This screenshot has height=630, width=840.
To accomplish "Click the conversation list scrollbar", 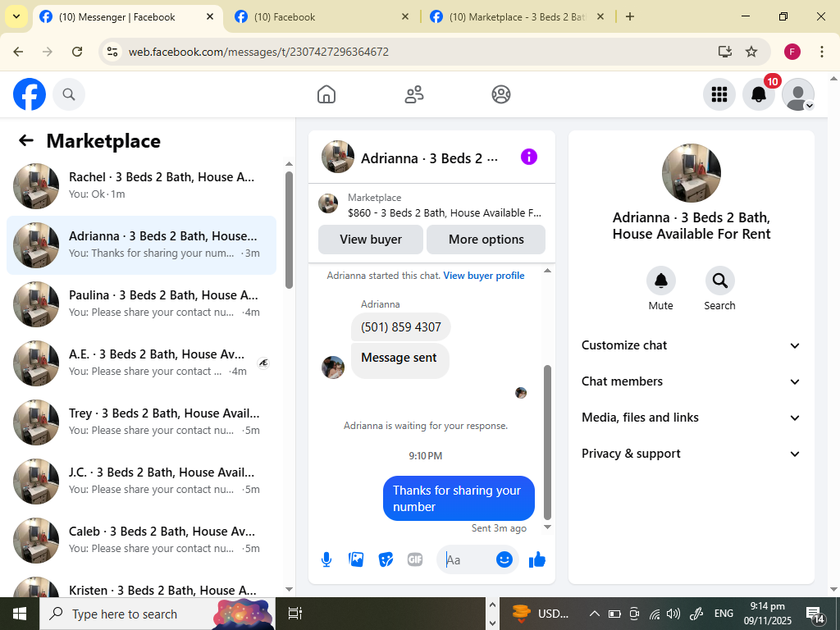I will pyautogui.click(x=290, y=230).
